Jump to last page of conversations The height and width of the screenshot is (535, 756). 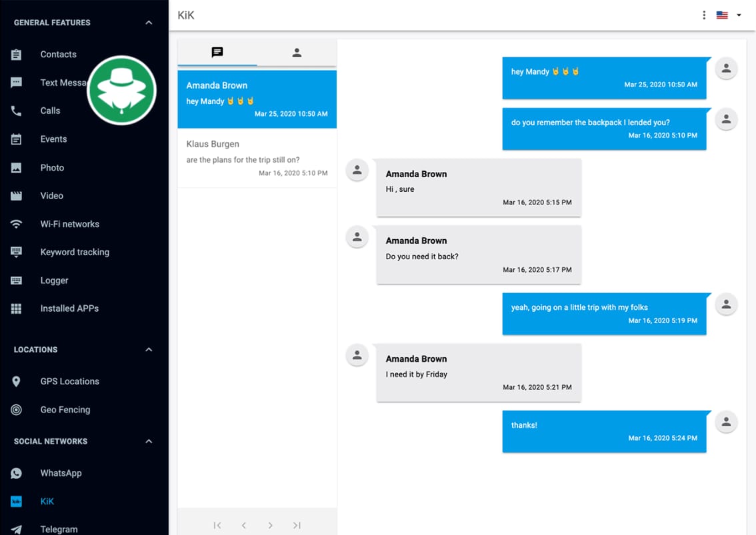297,525
